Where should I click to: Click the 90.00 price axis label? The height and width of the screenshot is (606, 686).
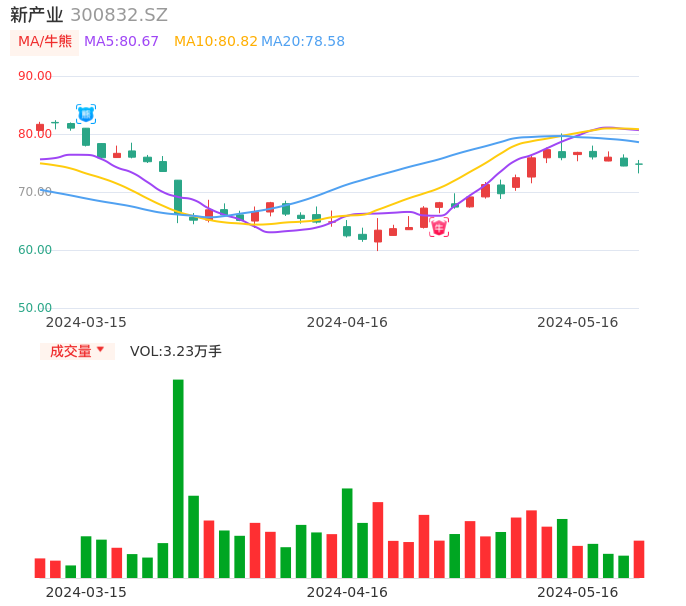tap(35, 76)
